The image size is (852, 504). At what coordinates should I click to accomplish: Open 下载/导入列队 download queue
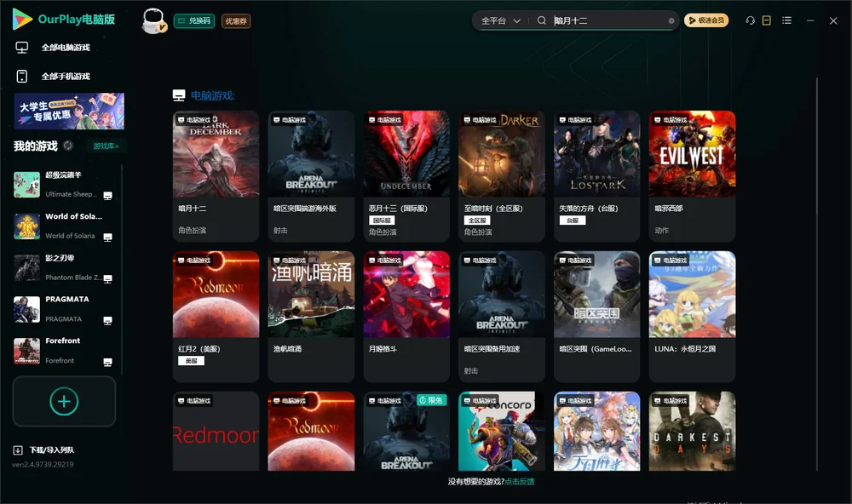(52, 450)
